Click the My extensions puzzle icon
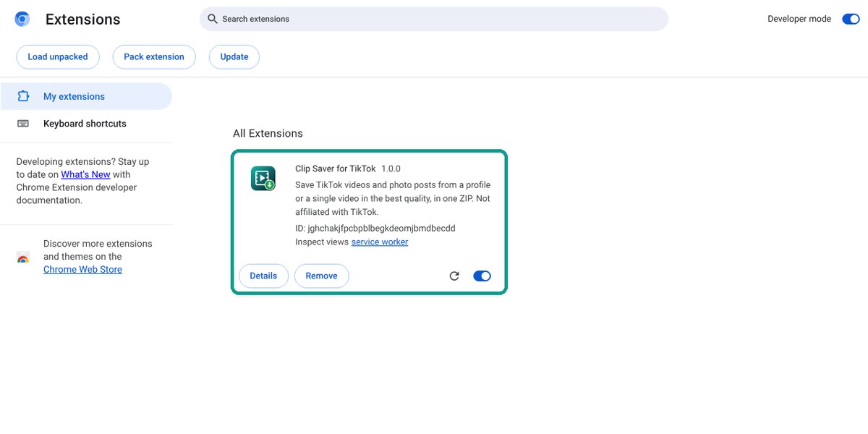This screenshot has height=434, width=868. coord(23,96)
